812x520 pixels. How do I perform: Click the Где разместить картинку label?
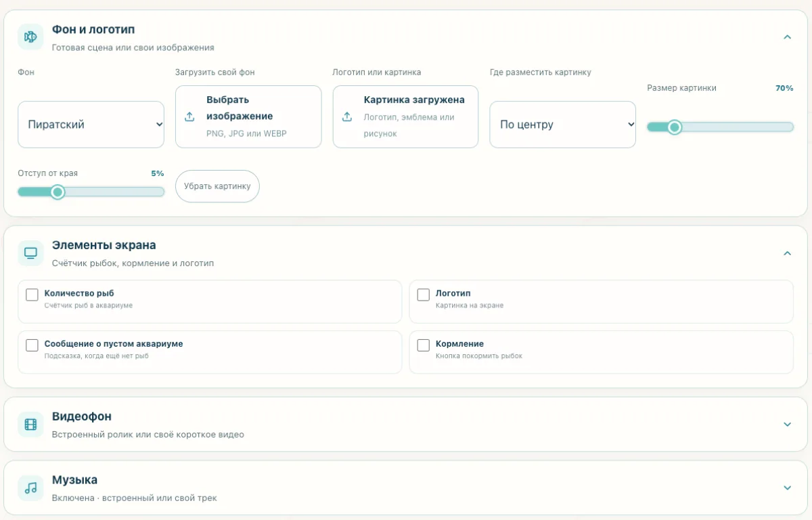(x=540, y=72)
